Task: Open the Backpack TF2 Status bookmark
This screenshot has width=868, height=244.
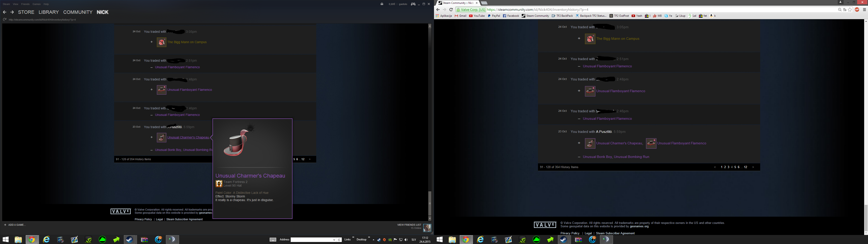Action: point(591,16)
